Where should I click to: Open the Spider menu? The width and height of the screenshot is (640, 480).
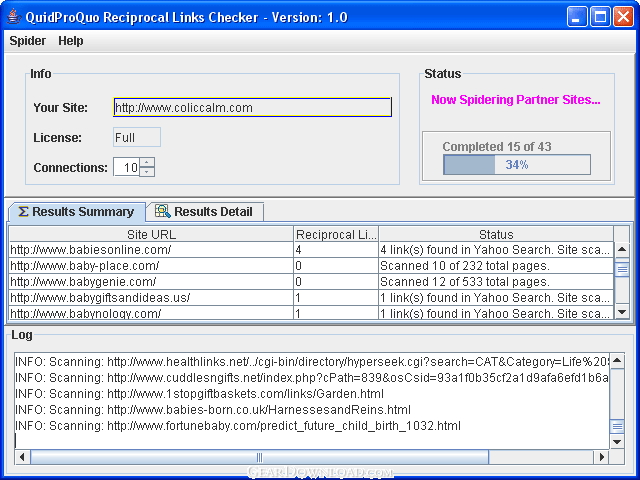(27, 41)
